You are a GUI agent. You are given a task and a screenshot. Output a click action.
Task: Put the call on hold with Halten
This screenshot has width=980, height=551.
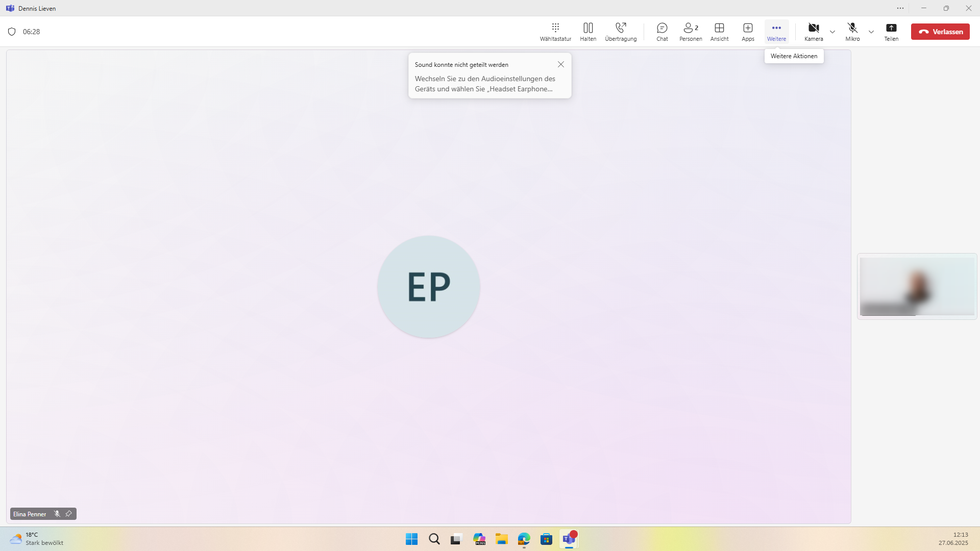coord(588,32)
